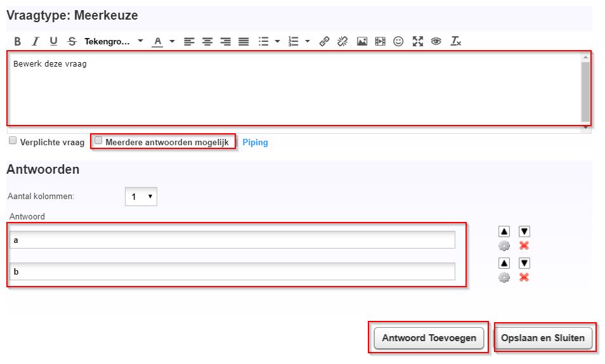Click the clear formatting icon
This screenshot has width=605, height=364.
[x=455, y=42]
